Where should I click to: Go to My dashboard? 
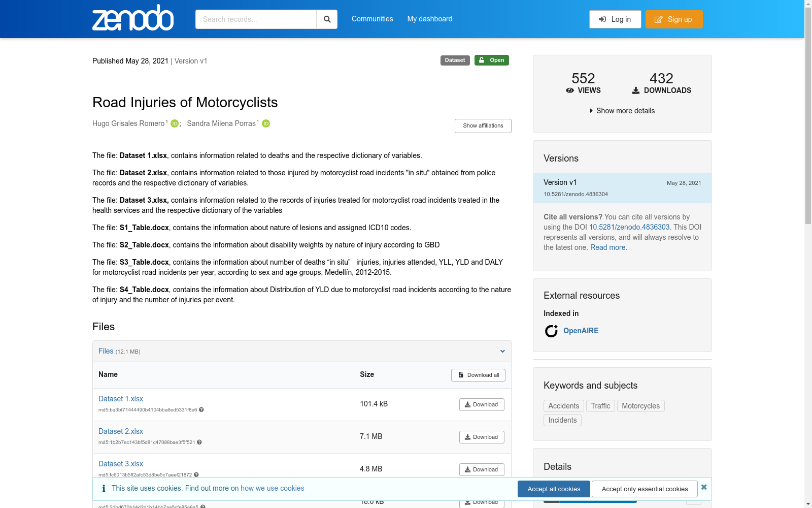[x=429, y=19]
